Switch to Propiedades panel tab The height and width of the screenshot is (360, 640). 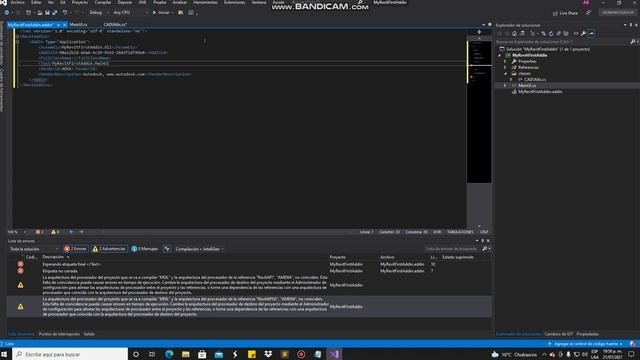tap(587, 334)
